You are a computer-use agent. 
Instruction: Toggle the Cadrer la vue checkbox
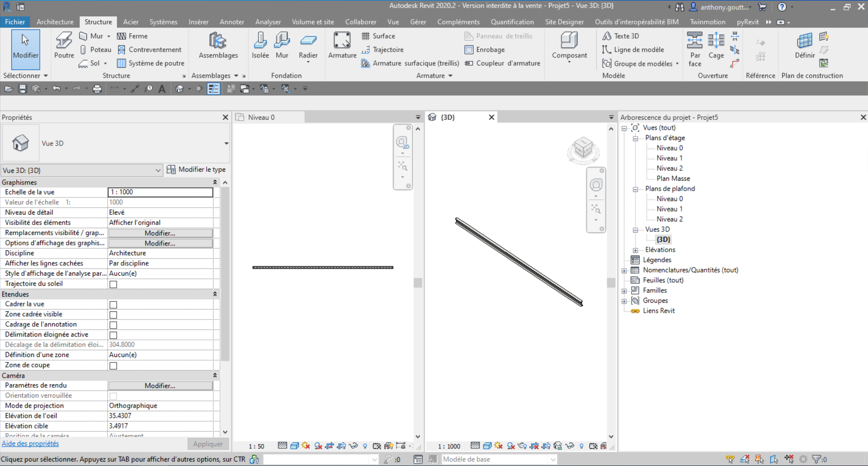113,305
